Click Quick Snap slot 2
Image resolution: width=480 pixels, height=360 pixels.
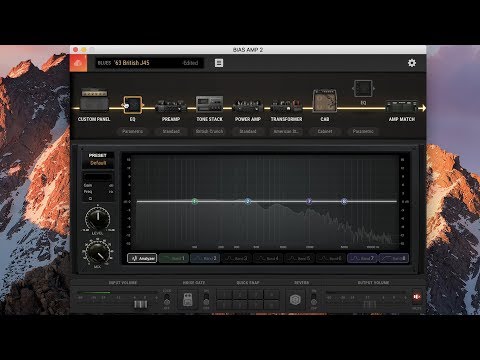click(x=240, y=295)
